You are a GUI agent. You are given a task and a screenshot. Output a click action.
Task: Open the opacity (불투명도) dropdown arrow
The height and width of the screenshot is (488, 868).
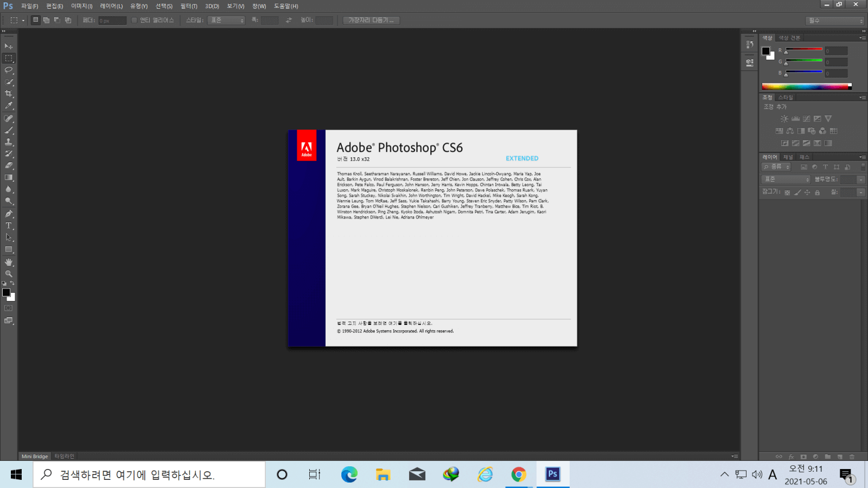click(x=860, y=179)
